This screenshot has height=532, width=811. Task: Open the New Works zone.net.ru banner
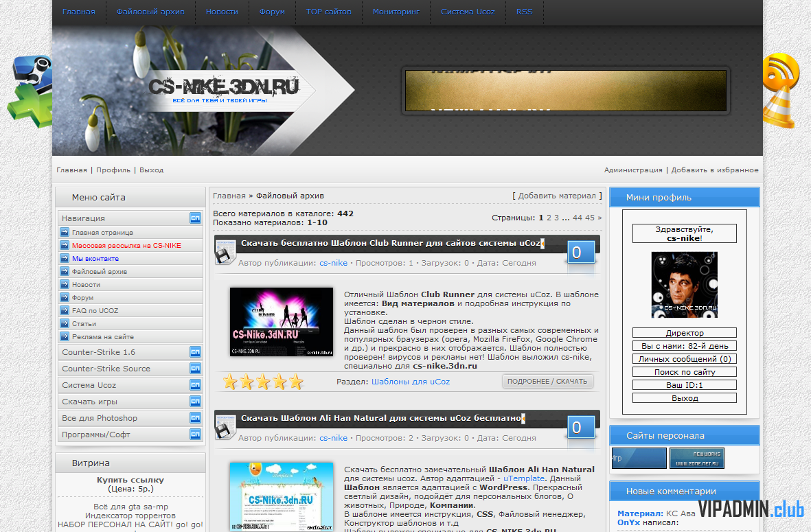tap(697, 458)
